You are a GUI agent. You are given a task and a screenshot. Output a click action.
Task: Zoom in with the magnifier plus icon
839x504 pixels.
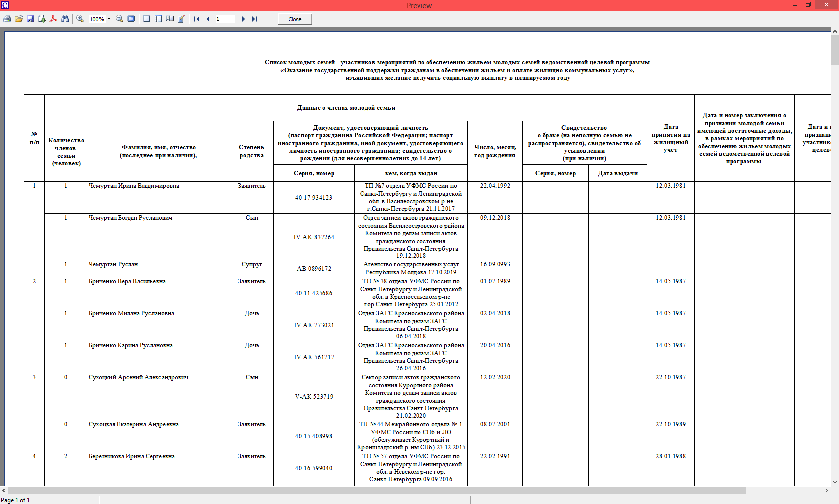coord(80,19)
